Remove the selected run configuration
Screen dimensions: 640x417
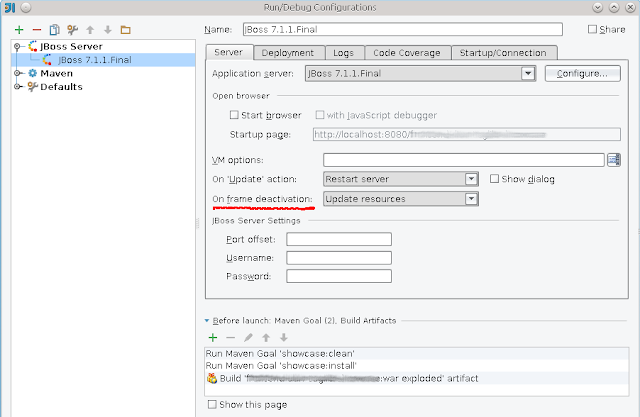37,30
